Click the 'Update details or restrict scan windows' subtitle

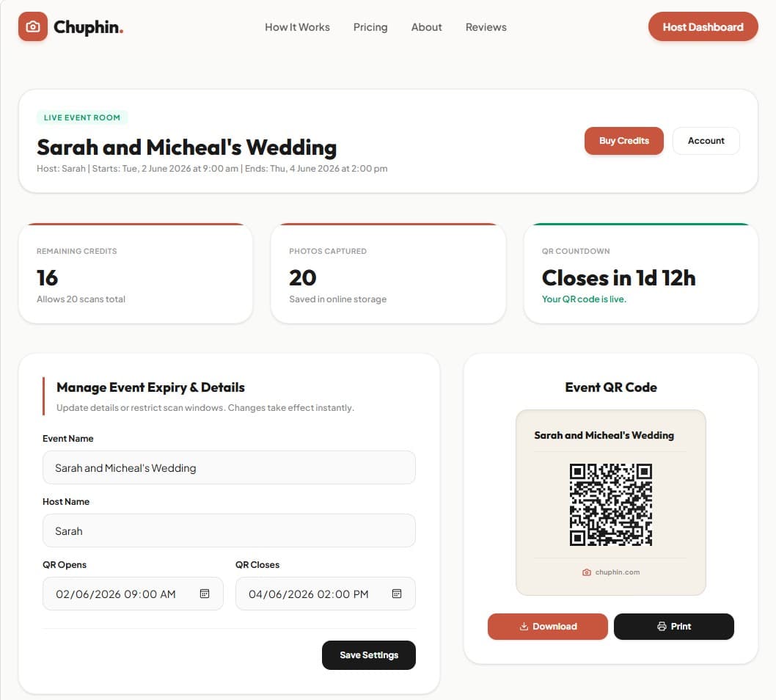click(x=205, y=407)
